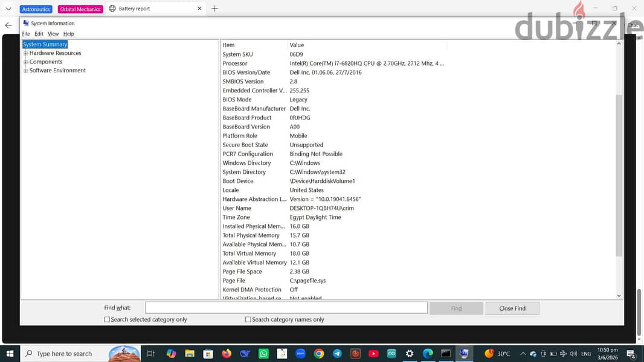Click the details pane vertical scrollbar thumb
The width and height of the screenshot is (644, 362).
point(619,176)
